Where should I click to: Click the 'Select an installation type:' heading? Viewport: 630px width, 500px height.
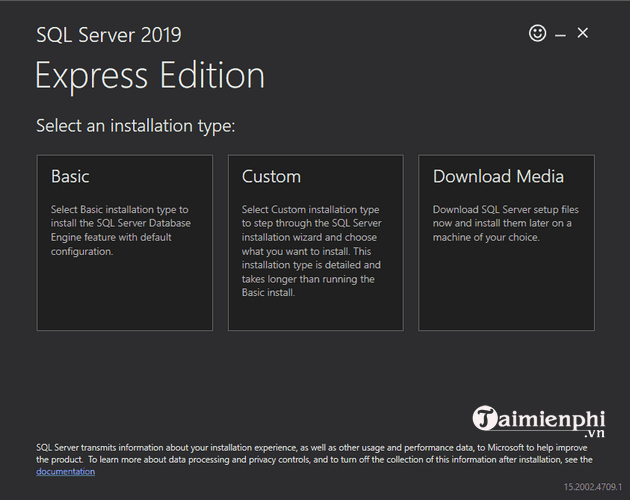tap(135, 126)
